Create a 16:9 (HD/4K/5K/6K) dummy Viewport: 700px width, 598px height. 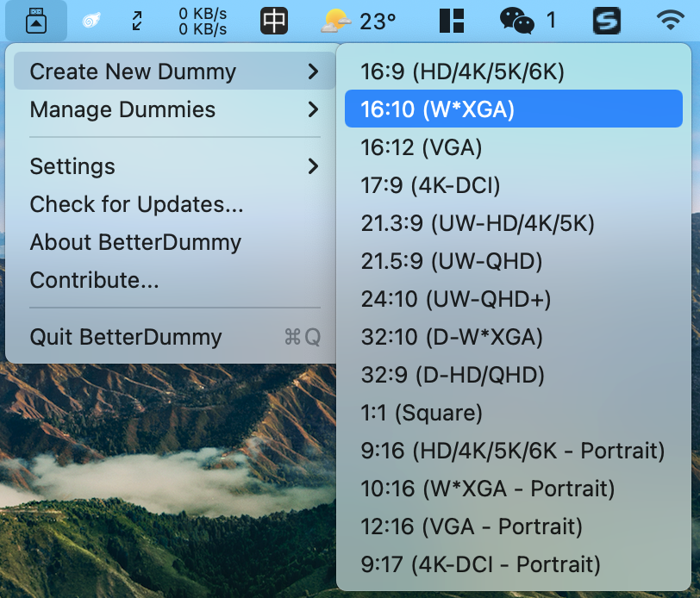[x=514, y=72]
